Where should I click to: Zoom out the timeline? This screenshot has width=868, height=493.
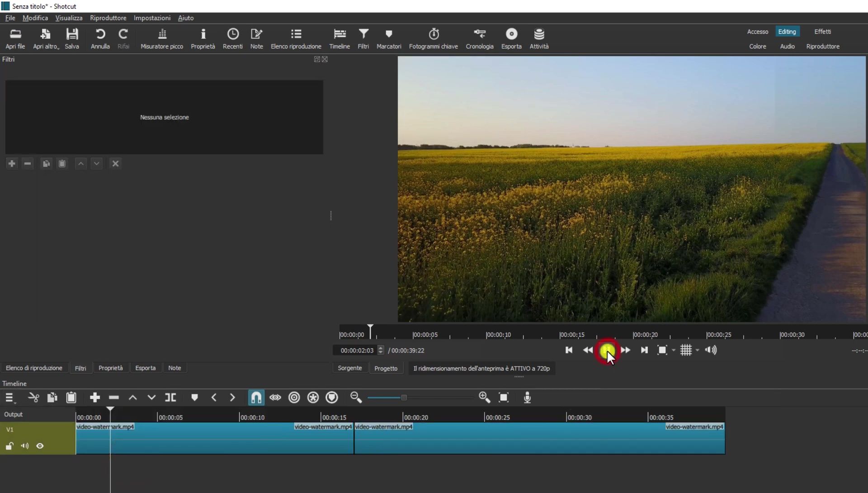point(356,398)
